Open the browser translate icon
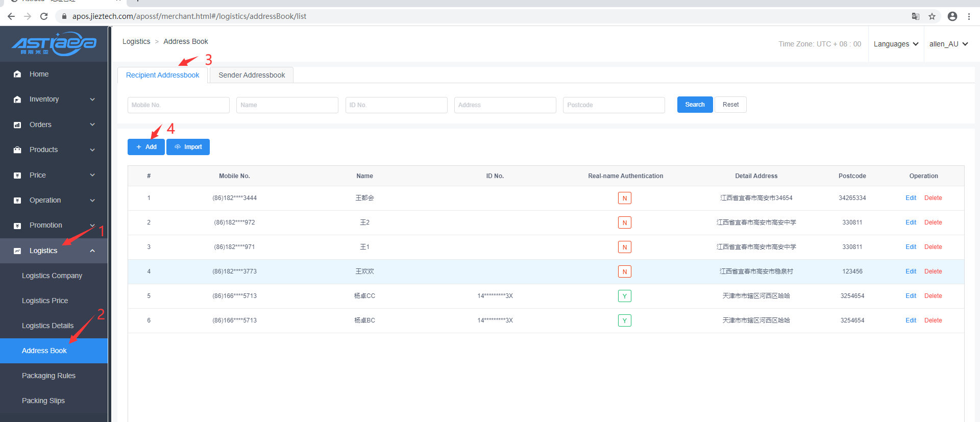The height and width of the screenshot is (422, 980). click(x=916, y=16)
